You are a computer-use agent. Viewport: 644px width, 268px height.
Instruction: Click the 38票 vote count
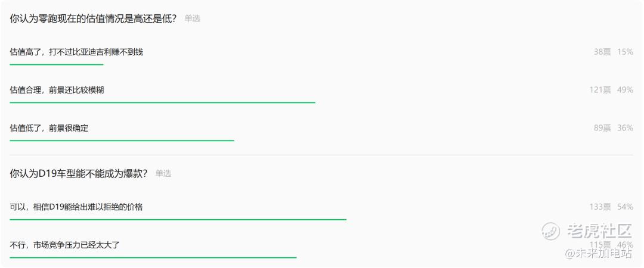point(602,52)
